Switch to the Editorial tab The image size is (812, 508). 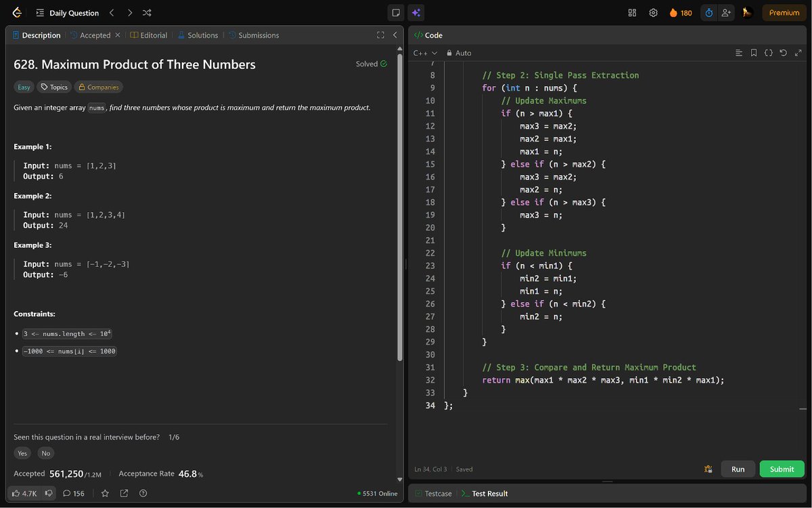coord(149,35)
